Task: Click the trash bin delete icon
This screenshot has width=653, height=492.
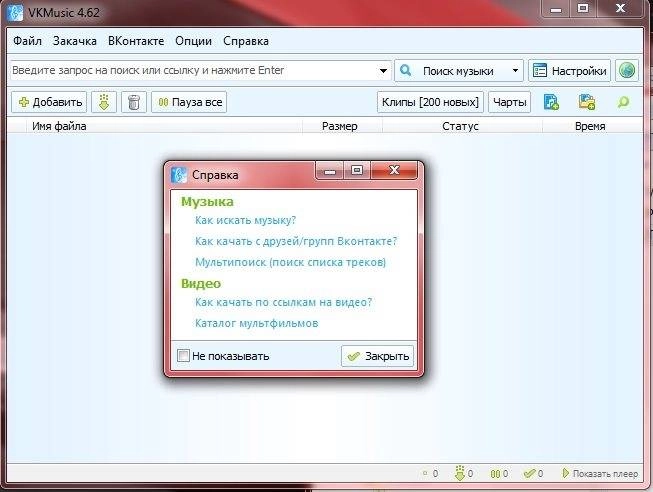Action: coord(134,102)
